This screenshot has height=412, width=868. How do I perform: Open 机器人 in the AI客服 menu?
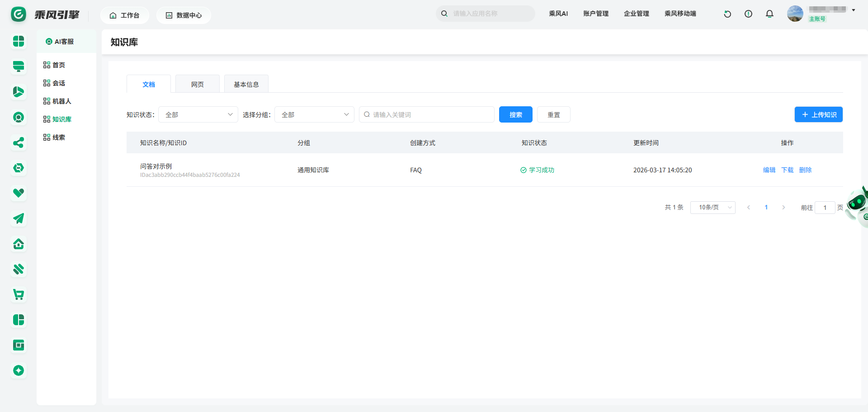[x=61, y=101]
